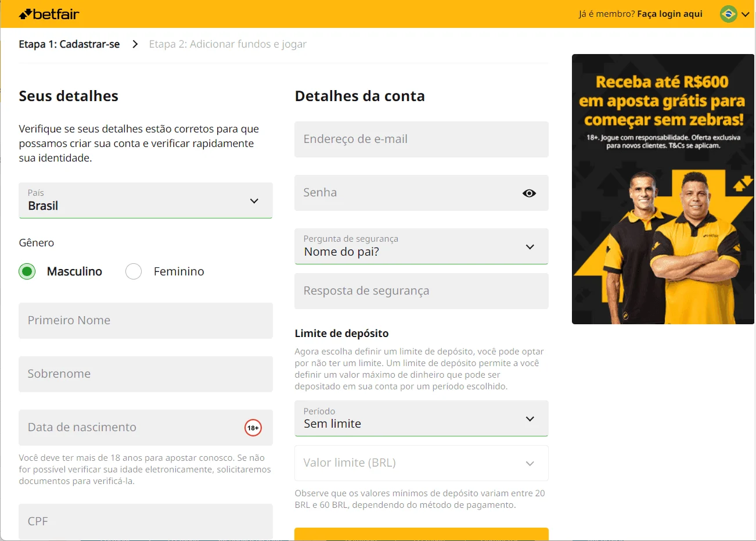Open the Pergunta de segurança dropdown
This screenshot has width=756, height=541.
tap(422, 246)
